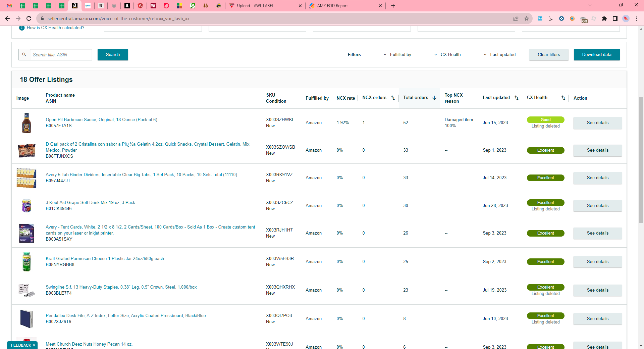Click the magnifier icon in the search box
Screen dimensions: 644x349
click(24, 54)
